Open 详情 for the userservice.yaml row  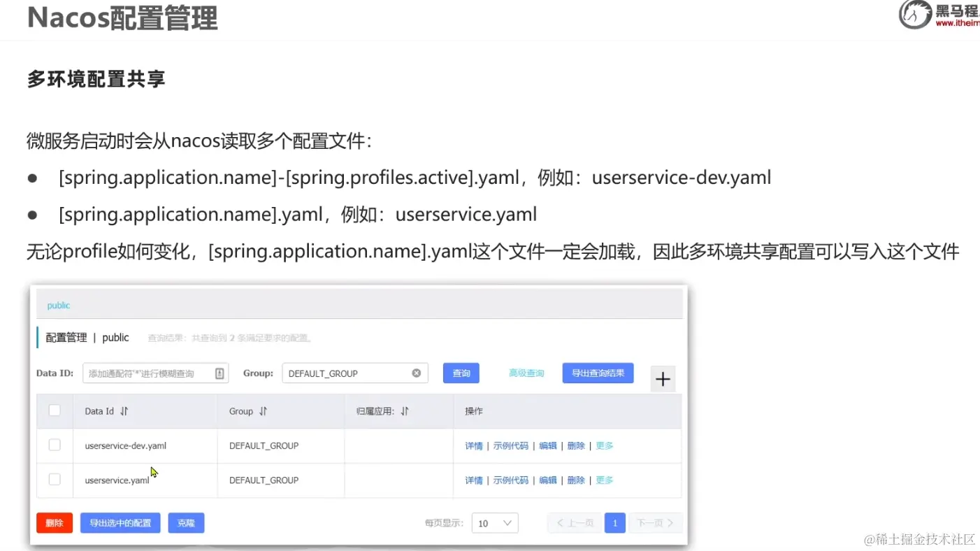474,480
